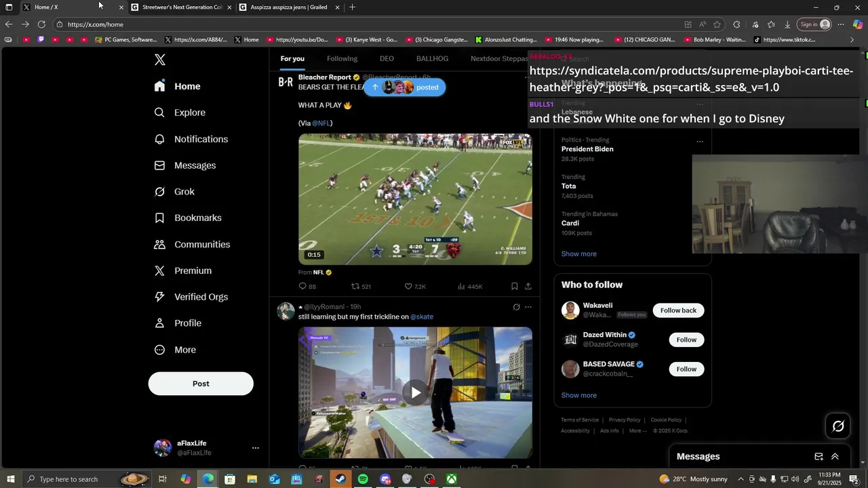Switch to the Following tab
The height and width of the screenshot is (488, 868).
342,59
